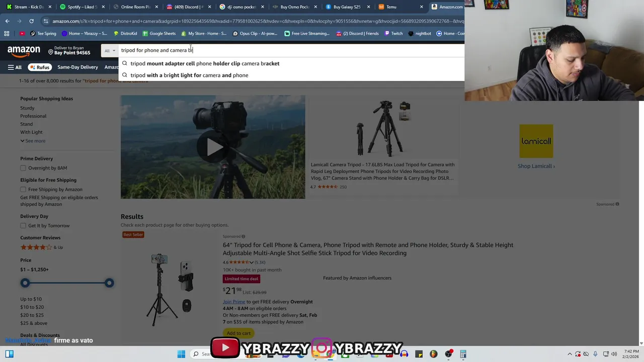Check the Get It by Tomorrow box
The image size is (644, 362).
23,226
